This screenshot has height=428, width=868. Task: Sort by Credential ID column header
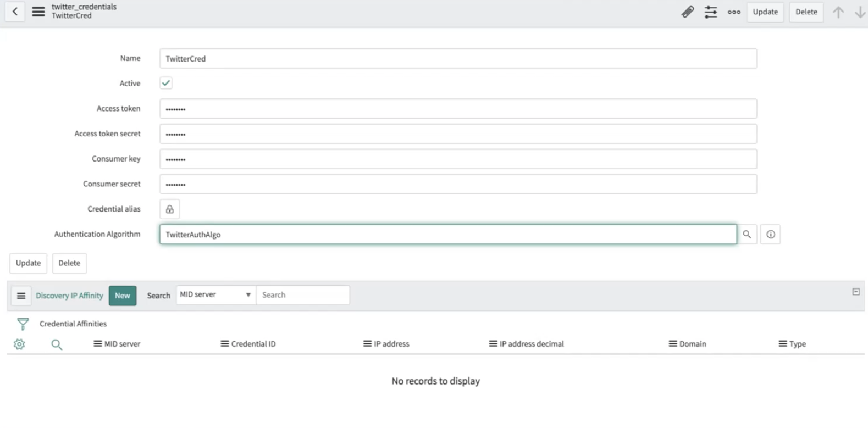[253, 344]
